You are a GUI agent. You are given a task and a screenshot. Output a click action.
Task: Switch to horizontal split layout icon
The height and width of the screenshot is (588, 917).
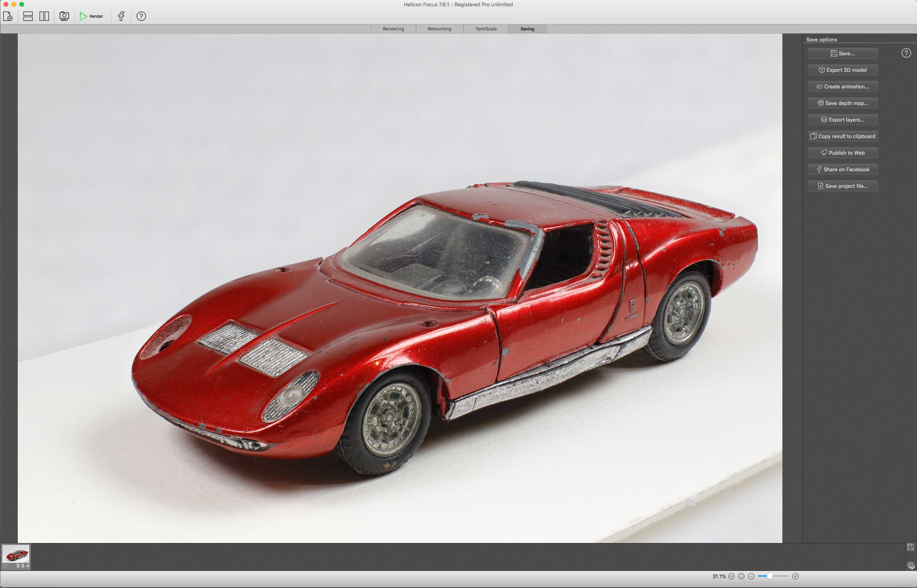28,16
